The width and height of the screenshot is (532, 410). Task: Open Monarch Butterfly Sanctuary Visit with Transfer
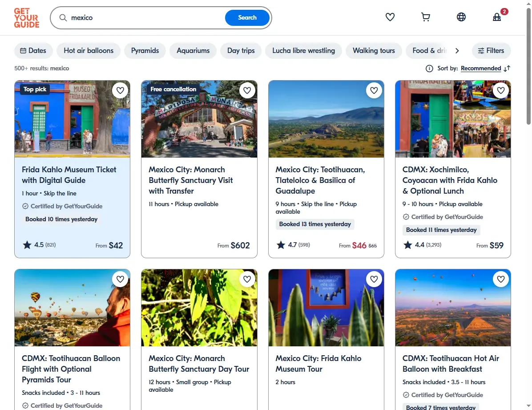[191, 180]
